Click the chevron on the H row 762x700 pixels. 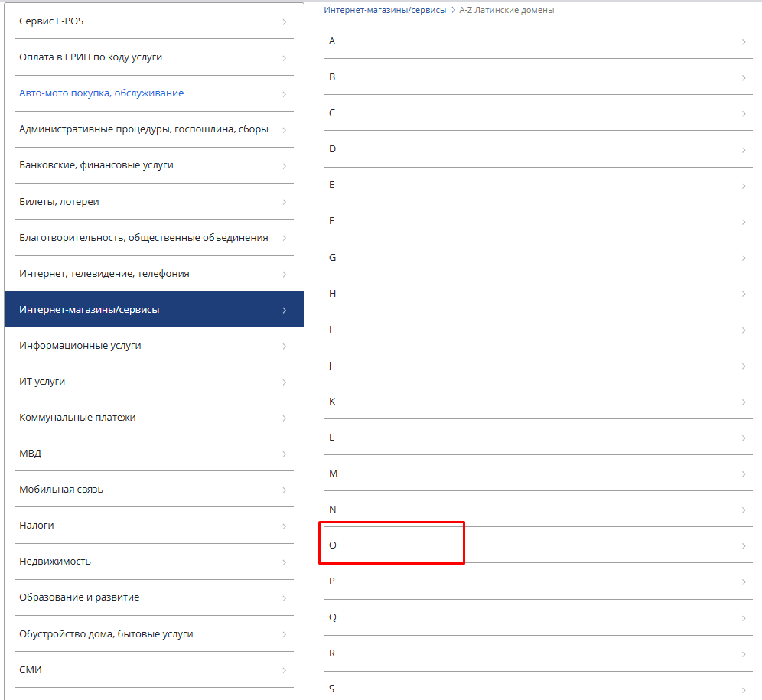744,294
